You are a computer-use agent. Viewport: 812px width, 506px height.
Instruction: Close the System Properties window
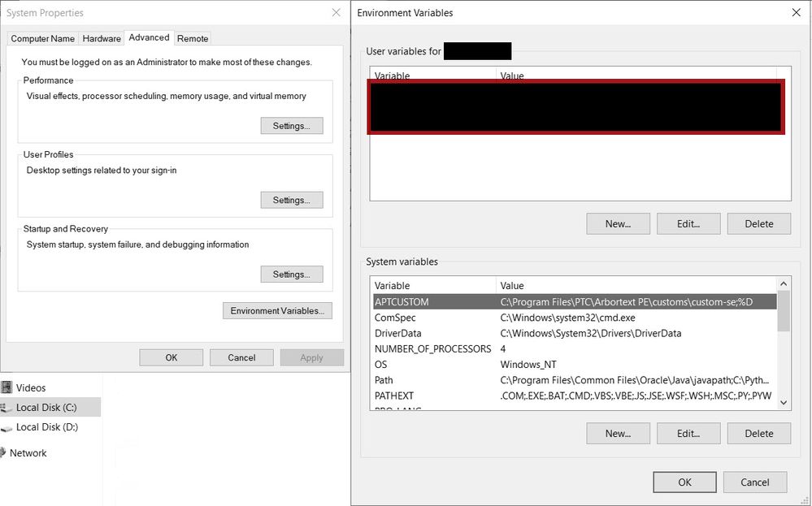(x=336, y=12)
